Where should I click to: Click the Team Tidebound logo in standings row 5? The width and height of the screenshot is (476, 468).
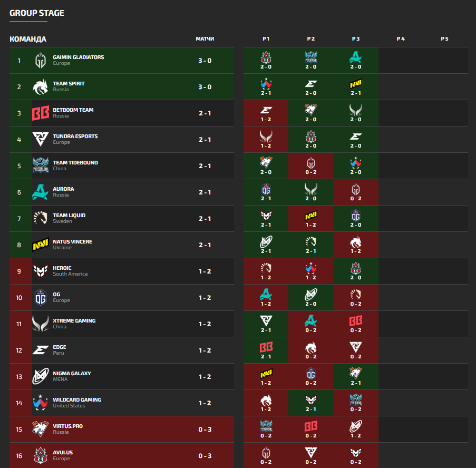tap(41, 165)
